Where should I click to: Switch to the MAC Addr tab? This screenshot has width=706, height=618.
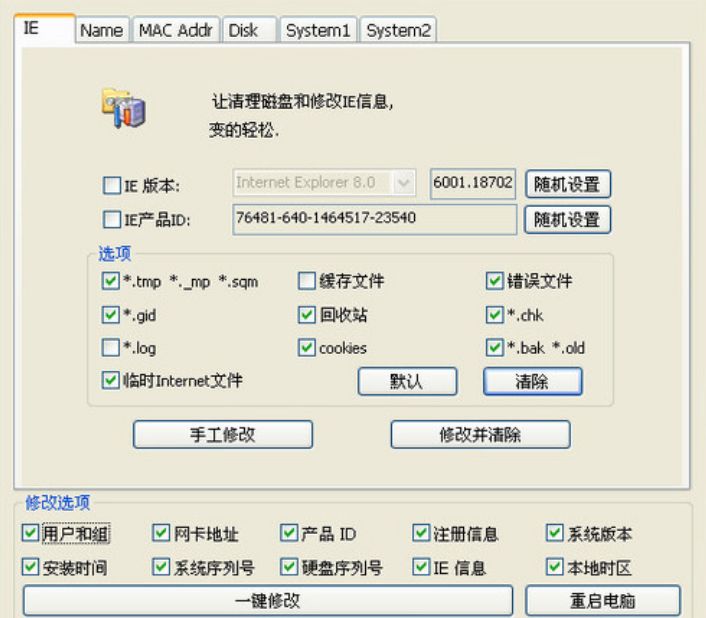tap(175, 30)
